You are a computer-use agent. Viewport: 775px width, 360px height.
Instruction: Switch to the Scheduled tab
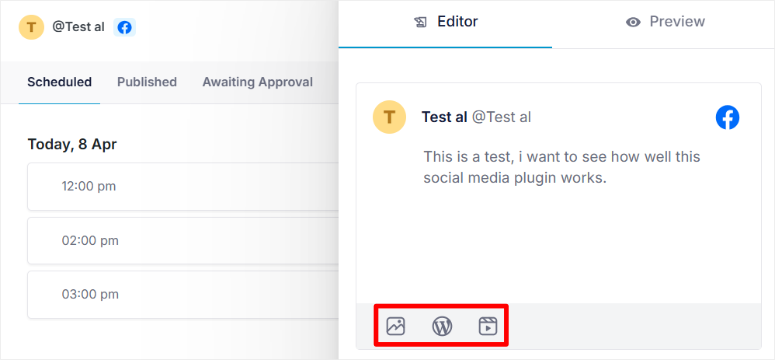pyautogui.click(x=59, y=82)
